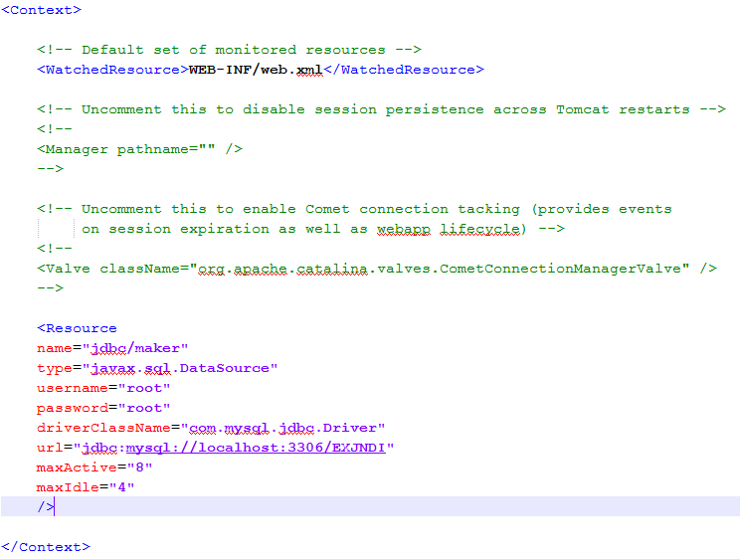Click the closing Context tag at bottom
740x560 pixels.
46,547
